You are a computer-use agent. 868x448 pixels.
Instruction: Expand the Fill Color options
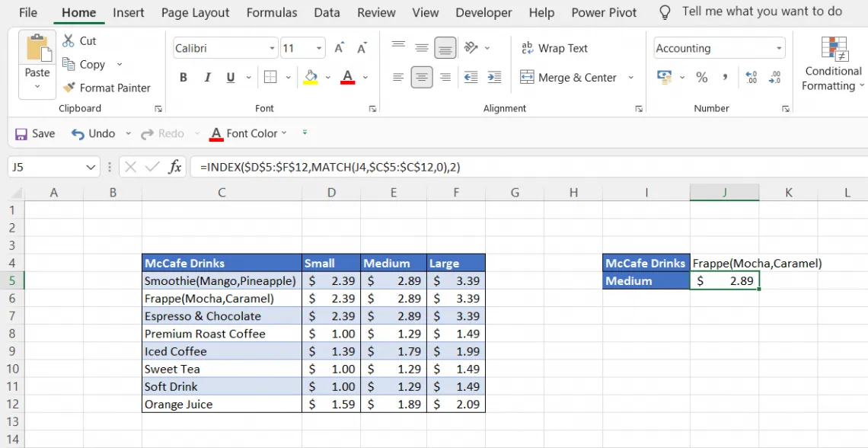pos(328,78)
